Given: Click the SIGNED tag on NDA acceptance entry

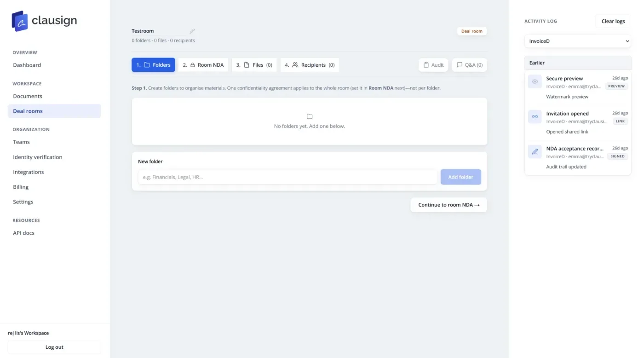Looking at the screenshot, I should [617, 156].
